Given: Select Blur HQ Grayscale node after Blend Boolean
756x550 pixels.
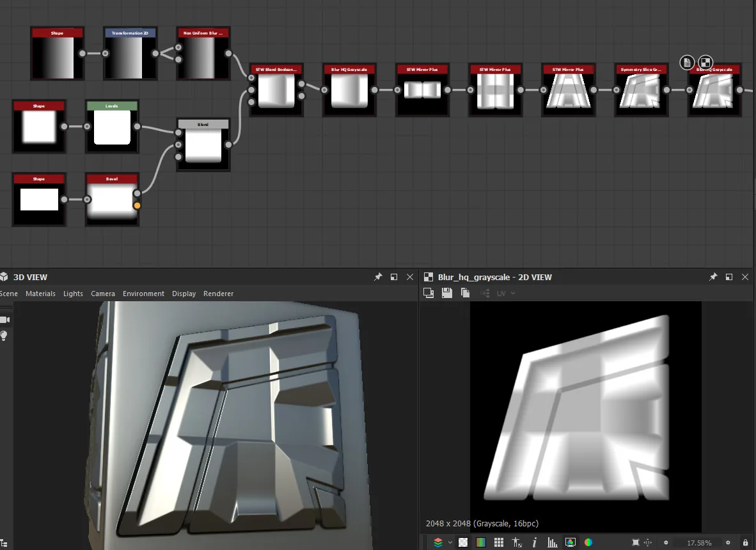Looking at the screenshot, I should [x=349, y=90].
